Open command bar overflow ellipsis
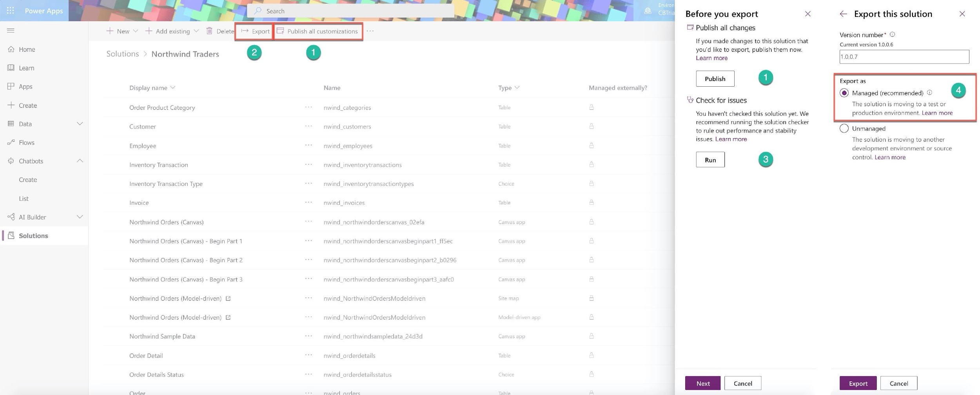Screen dimensions: 980x395 370,31
